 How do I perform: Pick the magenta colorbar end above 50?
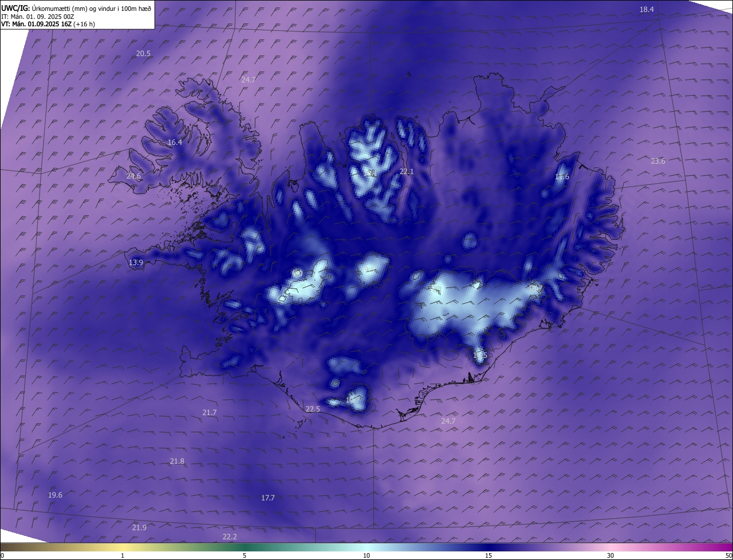tap(727, 547)
